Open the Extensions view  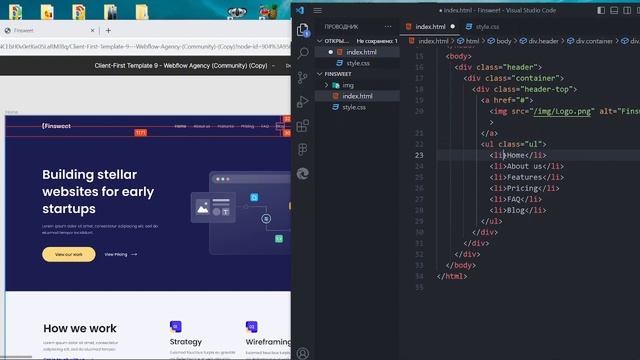click(x=302, y=126)
